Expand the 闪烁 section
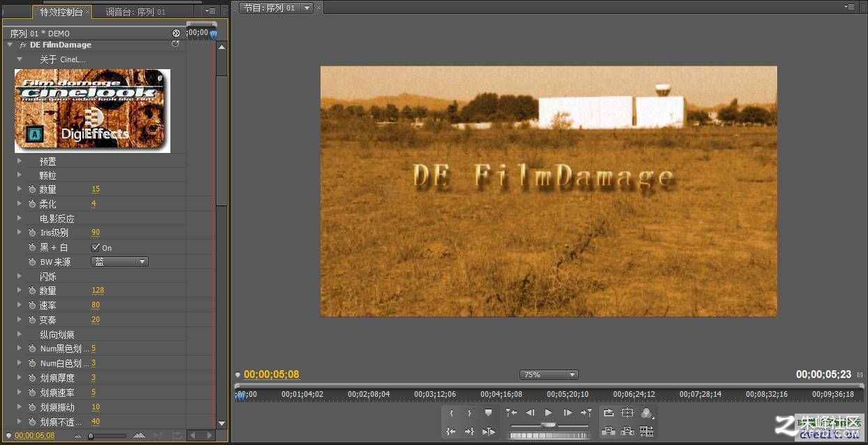868x445 pixels. pos(20,277)
